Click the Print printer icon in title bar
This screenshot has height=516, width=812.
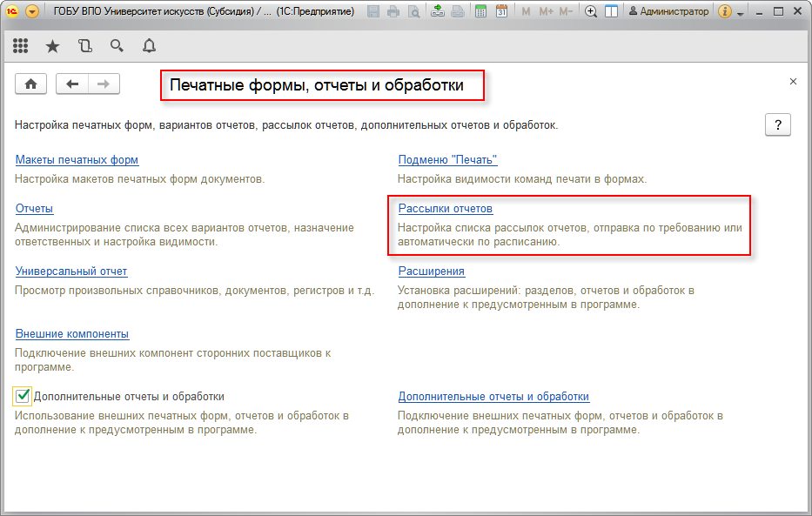click(x=393, y=11)
